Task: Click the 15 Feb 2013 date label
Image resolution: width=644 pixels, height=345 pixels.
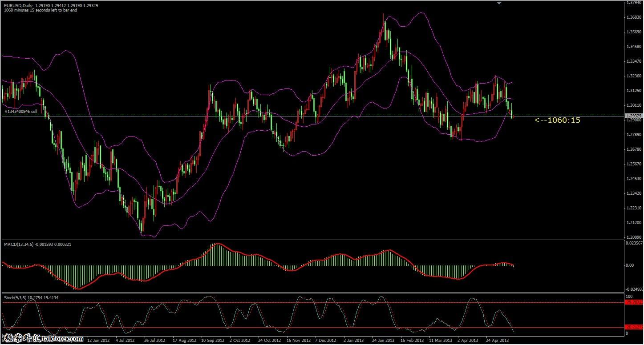Action: pyautogui.click(x=412, y=341)
